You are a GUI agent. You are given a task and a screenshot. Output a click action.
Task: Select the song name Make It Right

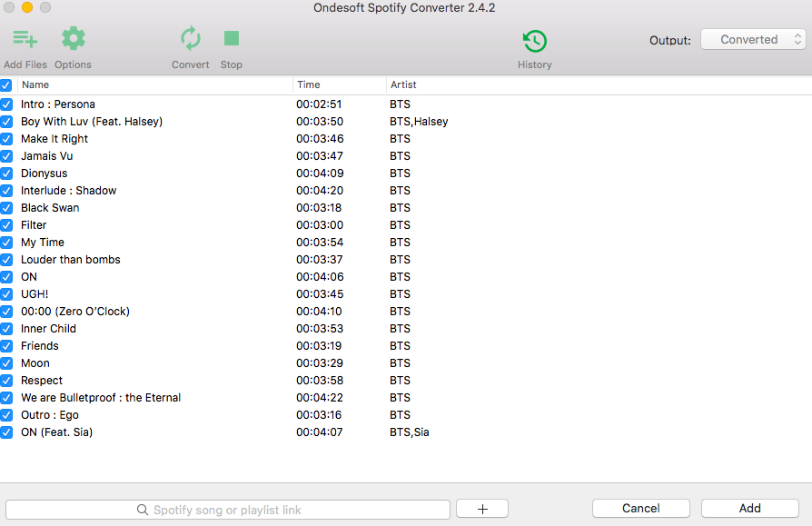click(54, 139)
